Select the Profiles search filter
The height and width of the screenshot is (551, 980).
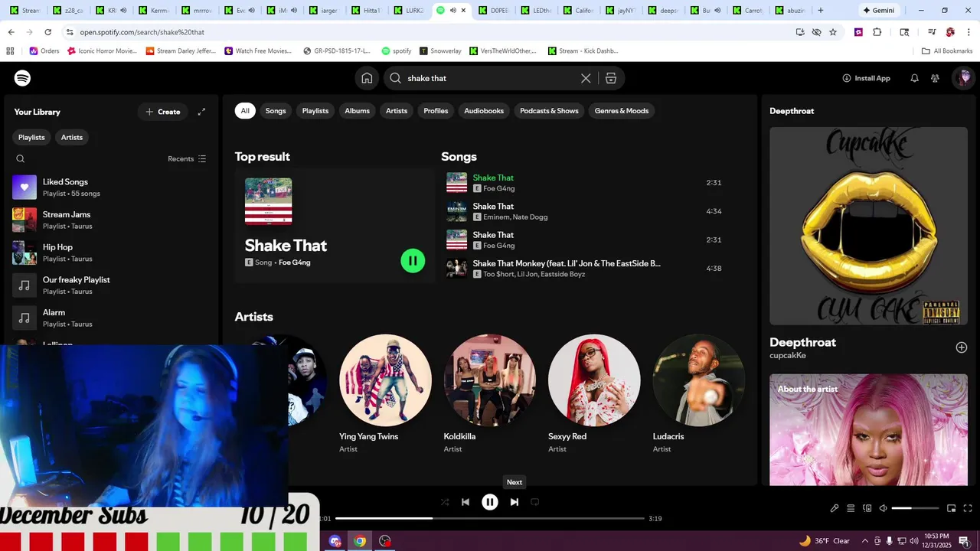tap(436, 111)
